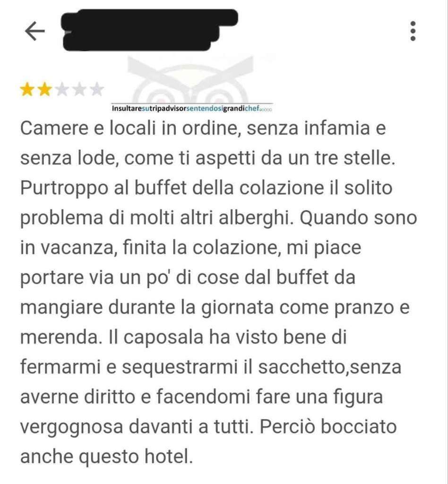Click the word 'vergognosa' in the review
Viewport: 448px width, 484px height.
pos(71,427)
